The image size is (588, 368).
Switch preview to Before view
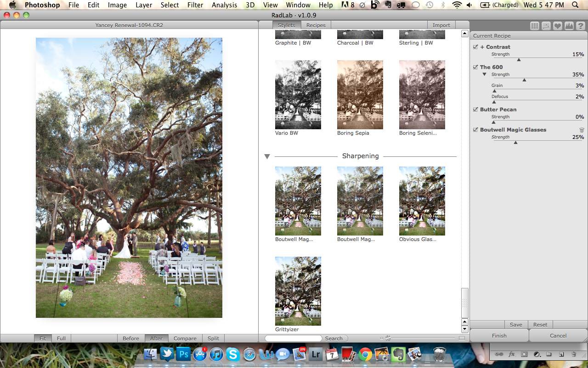tap(131, 339)
